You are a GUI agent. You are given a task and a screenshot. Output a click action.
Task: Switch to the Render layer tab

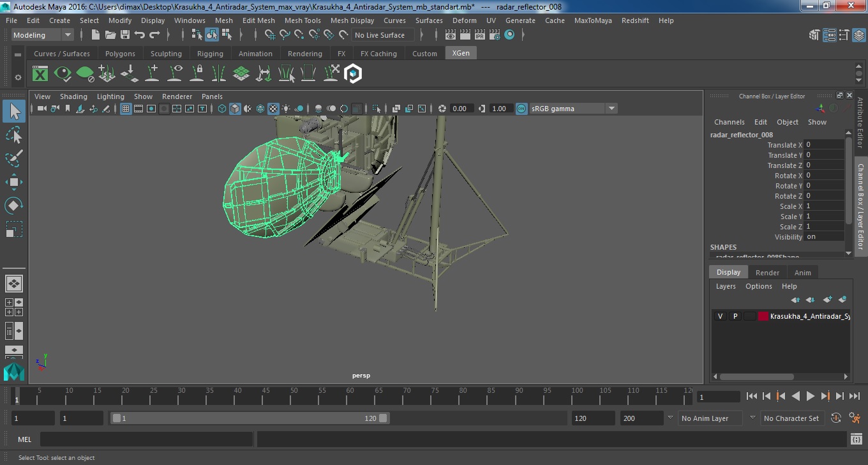(x=767, y=273)
